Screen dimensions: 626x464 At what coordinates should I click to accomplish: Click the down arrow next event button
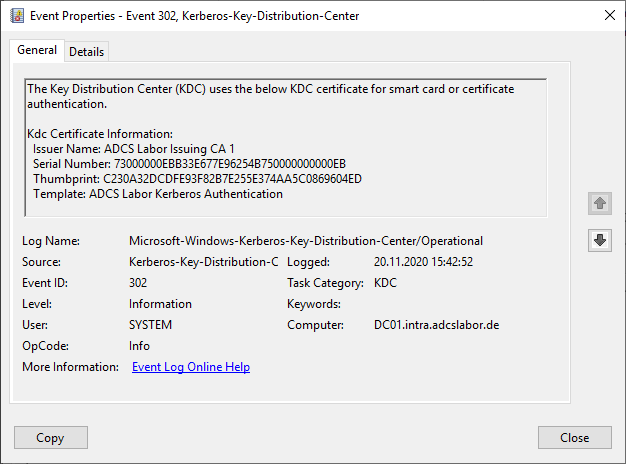(600, 241)
